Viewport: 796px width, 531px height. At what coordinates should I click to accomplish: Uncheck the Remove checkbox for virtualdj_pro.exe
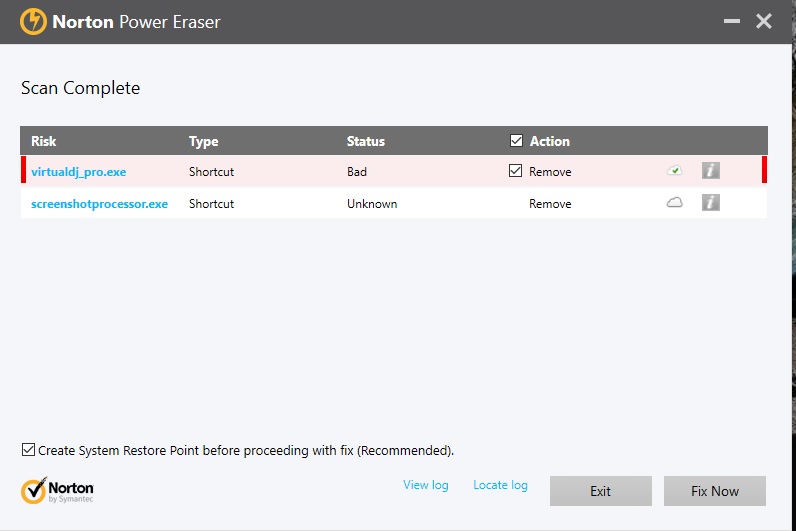click(x=516, y=171)
